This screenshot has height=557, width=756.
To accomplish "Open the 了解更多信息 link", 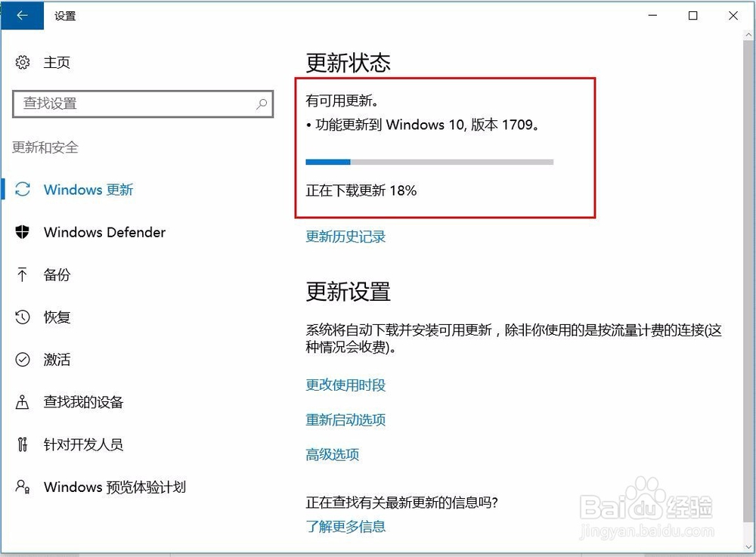I will [345, 526].
